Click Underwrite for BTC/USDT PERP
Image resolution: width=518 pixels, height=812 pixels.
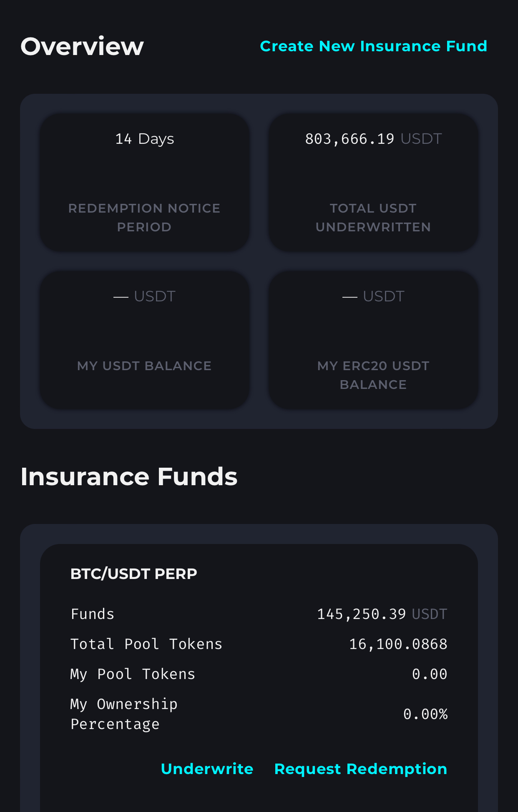[x=207, y=769]
